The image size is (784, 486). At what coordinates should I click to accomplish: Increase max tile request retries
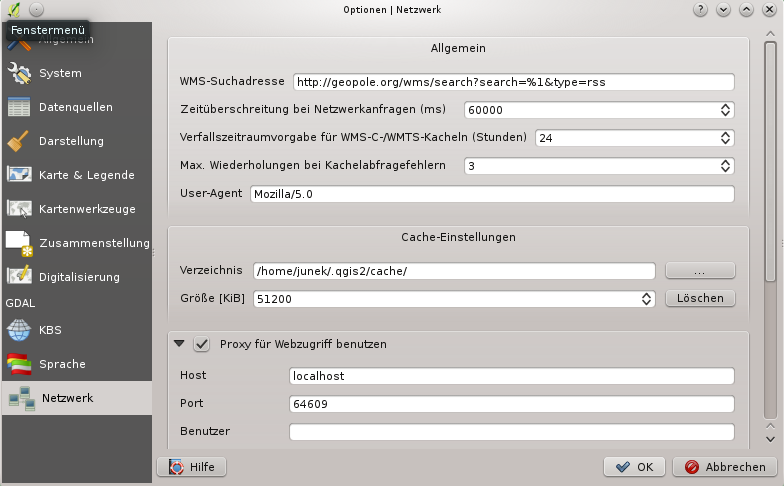[x=725, y=162]
